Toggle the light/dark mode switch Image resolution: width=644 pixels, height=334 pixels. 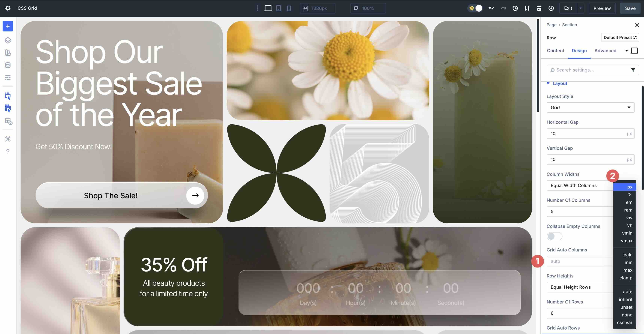point(475,8)
